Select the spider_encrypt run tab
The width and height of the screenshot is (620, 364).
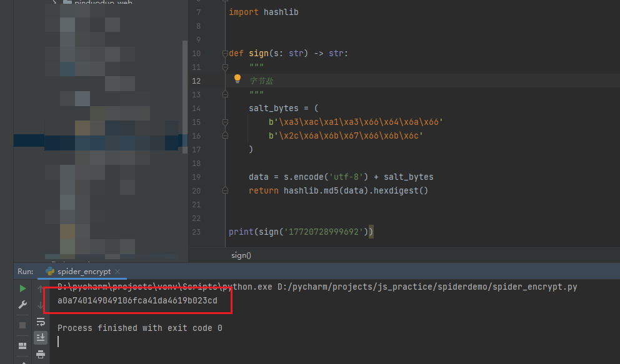82,272
